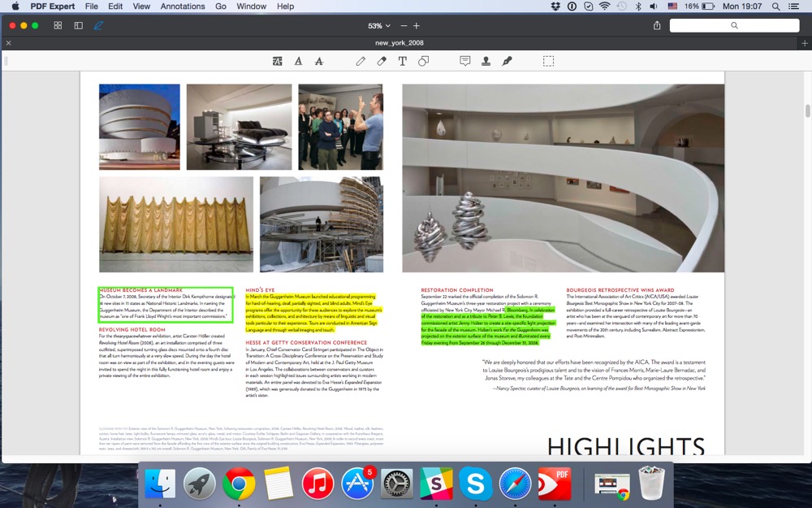Screen dimensions: 812x508
Task: Select the underline text tool
Action: pos(298,61)
